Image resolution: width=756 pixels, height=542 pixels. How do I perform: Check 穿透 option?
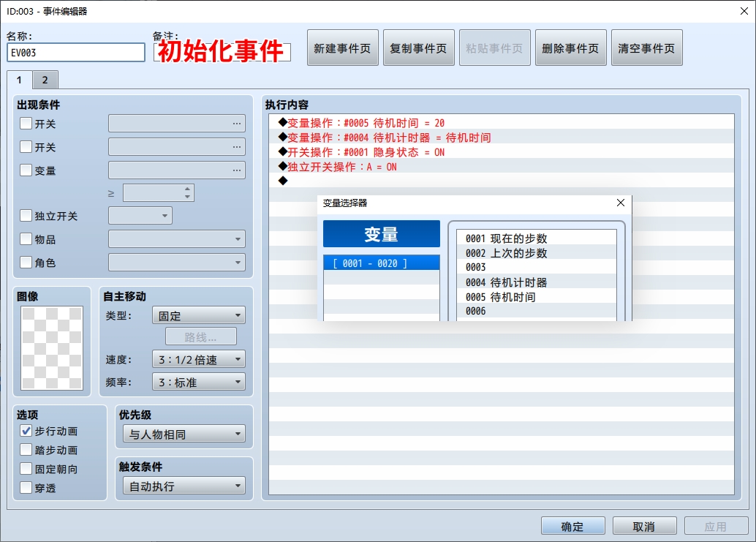click(26, 488)
